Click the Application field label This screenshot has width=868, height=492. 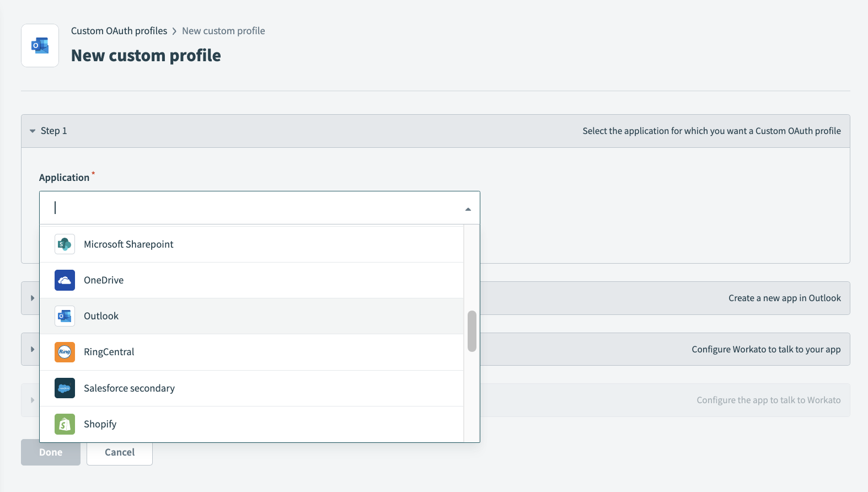click(64, 178)
